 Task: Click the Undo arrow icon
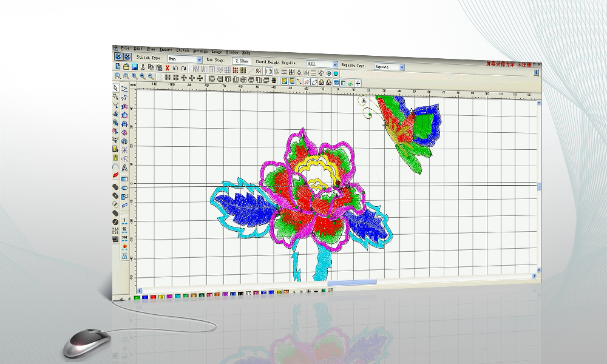point(175,68)
